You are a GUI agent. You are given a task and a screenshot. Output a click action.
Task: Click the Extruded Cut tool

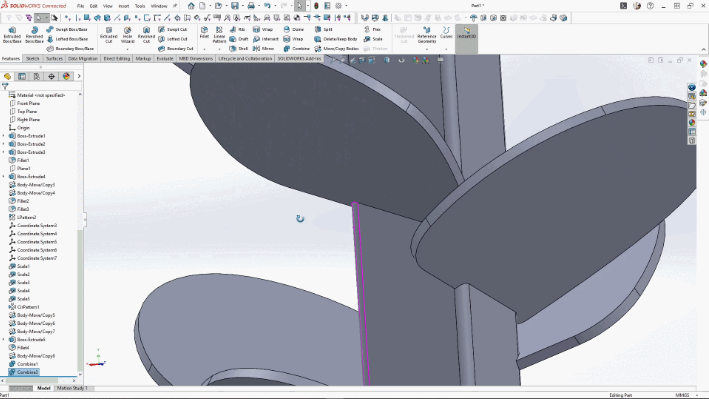tap(109, 35)
